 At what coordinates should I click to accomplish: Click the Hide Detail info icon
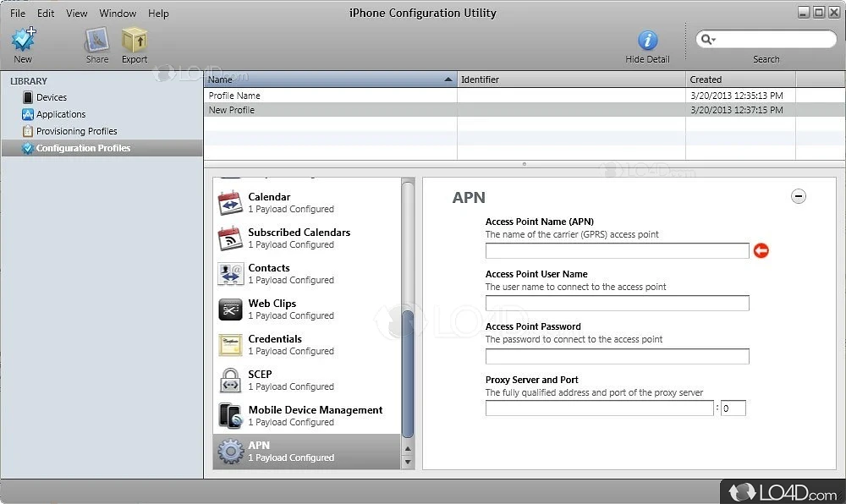coord(647,41)
